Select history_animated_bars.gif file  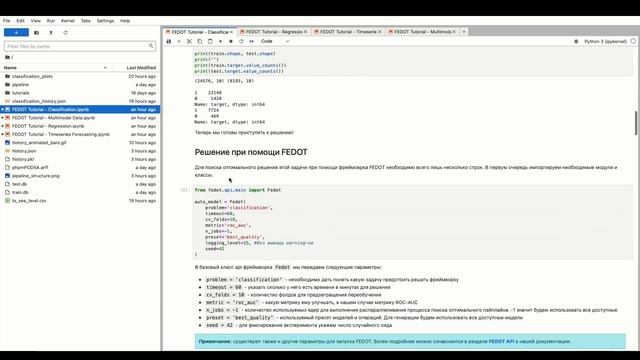point(80,143)
